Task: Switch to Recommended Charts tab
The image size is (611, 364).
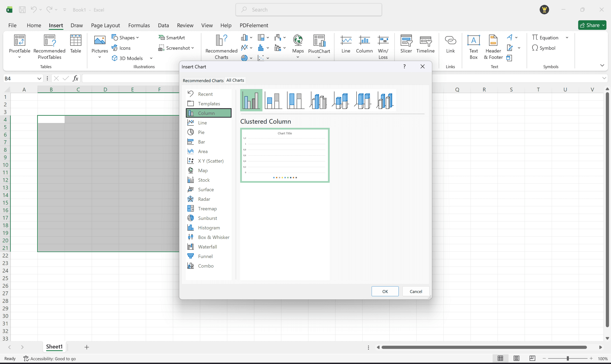Action: pos(203,80)
